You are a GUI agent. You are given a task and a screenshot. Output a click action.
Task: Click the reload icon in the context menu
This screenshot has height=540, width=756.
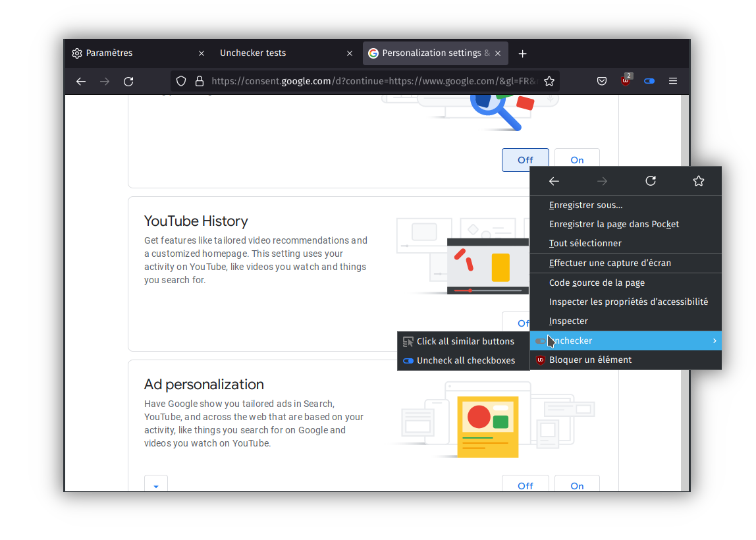pos(651,181)
